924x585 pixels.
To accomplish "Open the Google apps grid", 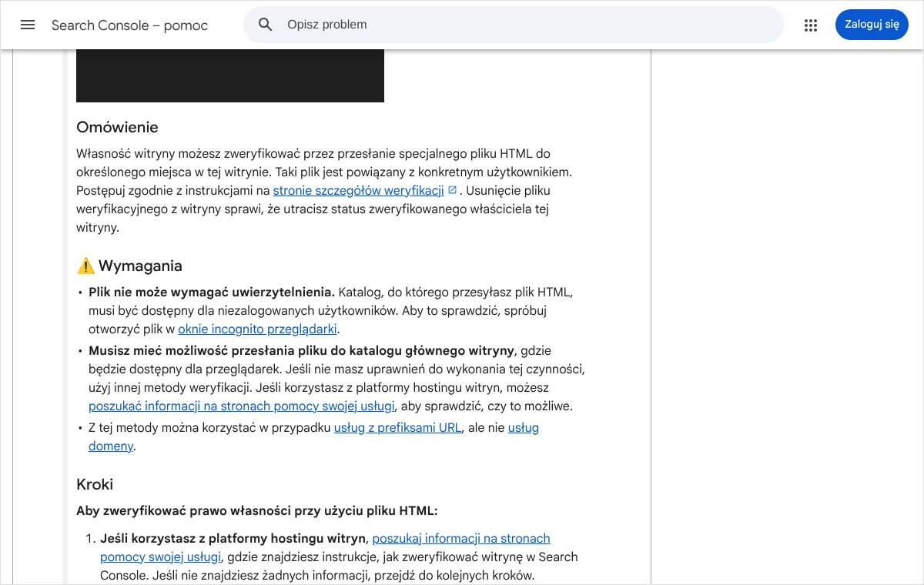I will click(x=810, y=25).
